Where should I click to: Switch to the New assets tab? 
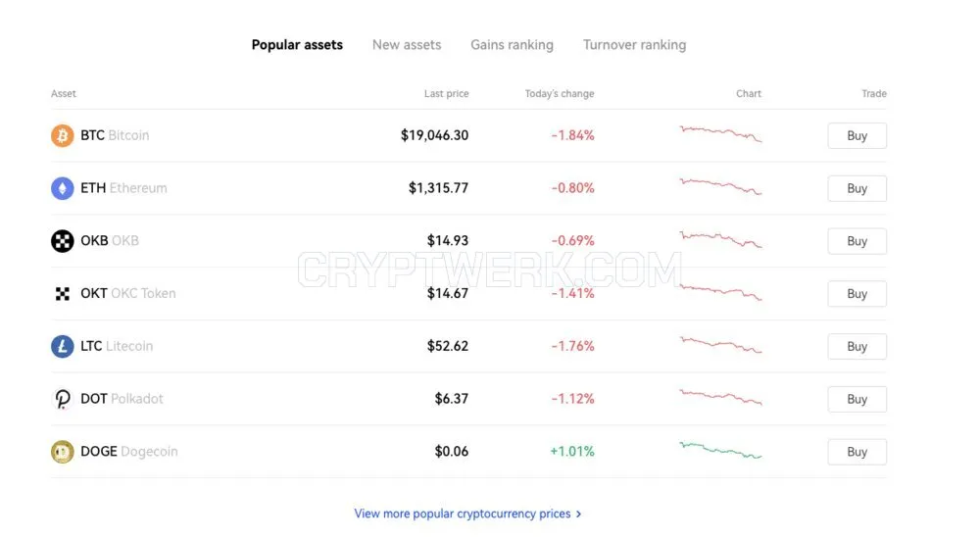(407, 45)
